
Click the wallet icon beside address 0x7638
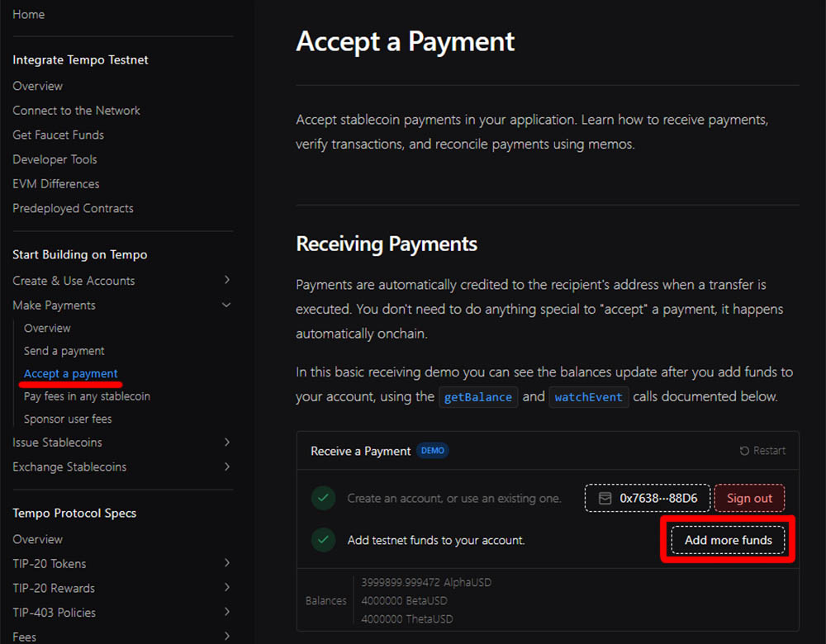click(x=605, y=498)
